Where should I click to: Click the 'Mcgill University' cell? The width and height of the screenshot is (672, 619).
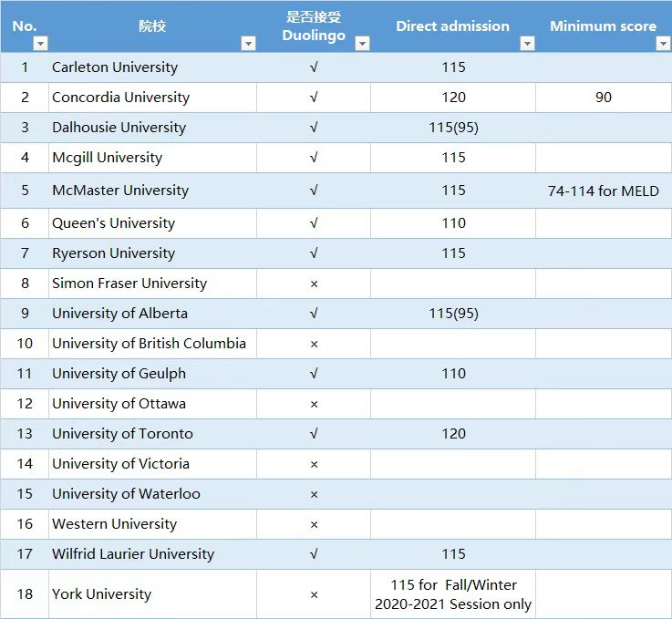coord(152,158)
